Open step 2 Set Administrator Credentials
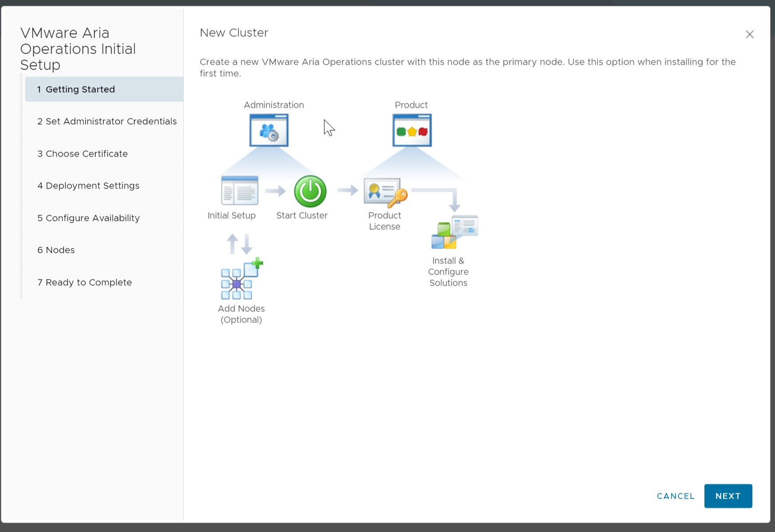The height and width of the screenshot is (532, 775). (104, 122)
